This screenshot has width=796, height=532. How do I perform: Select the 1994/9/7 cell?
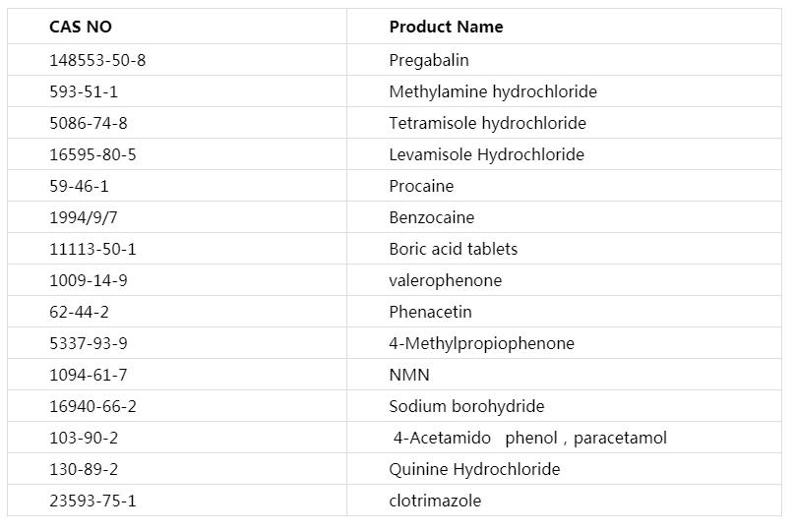(x=83, y=217)
